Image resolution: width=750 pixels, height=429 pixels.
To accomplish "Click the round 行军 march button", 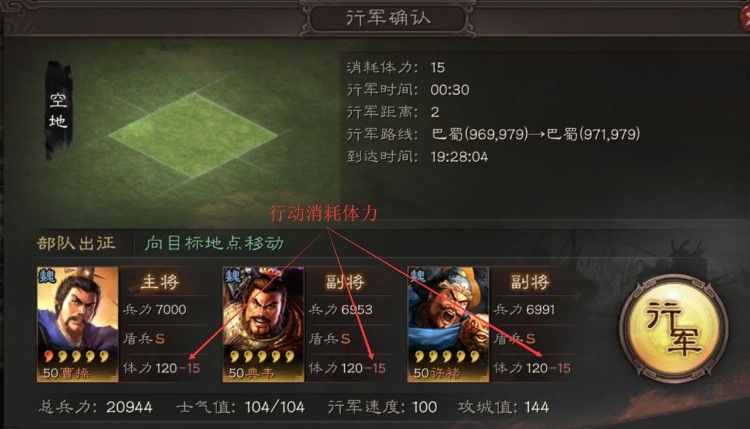I will click(674, 328).
